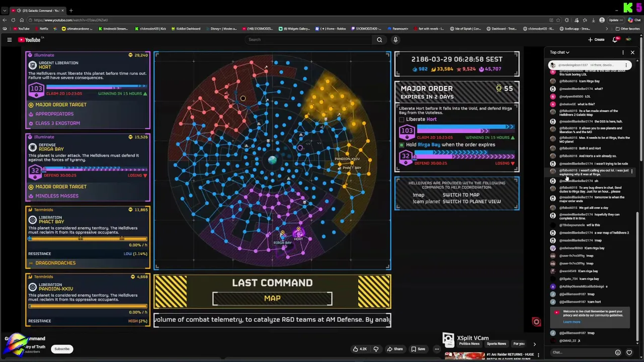Viewport: 644px width, 362px height.
Task: Like the video
Action: (x=360, y=349)
